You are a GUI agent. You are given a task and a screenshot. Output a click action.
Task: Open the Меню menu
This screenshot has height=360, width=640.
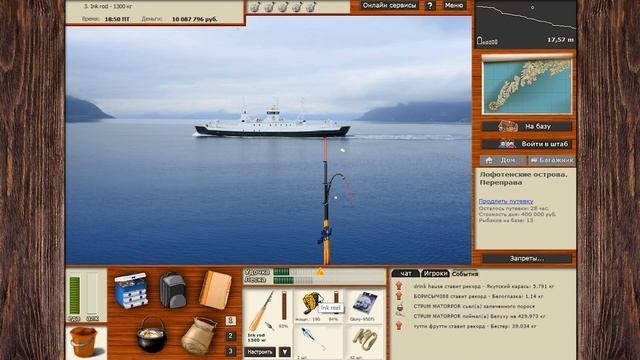coord(454,5)
